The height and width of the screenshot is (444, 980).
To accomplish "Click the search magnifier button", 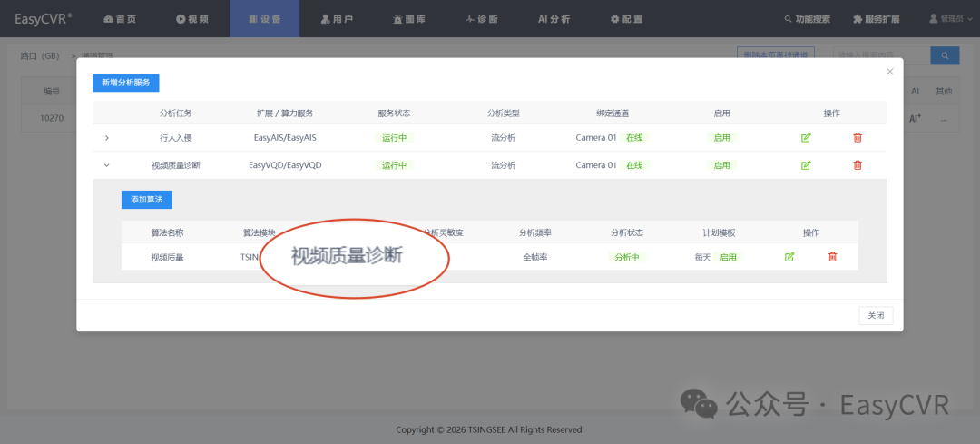I will click(945, 55).
